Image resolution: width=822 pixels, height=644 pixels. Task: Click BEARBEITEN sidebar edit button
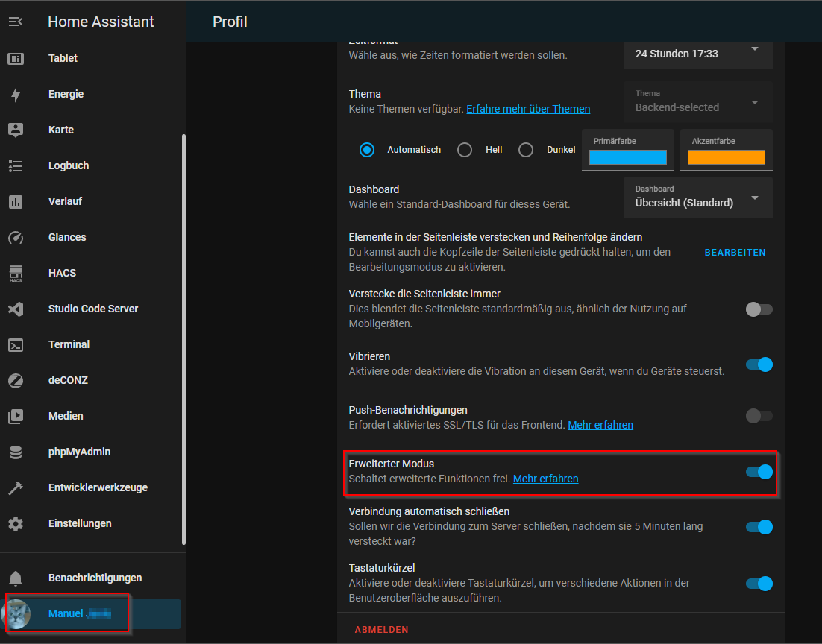pos(735,253)
